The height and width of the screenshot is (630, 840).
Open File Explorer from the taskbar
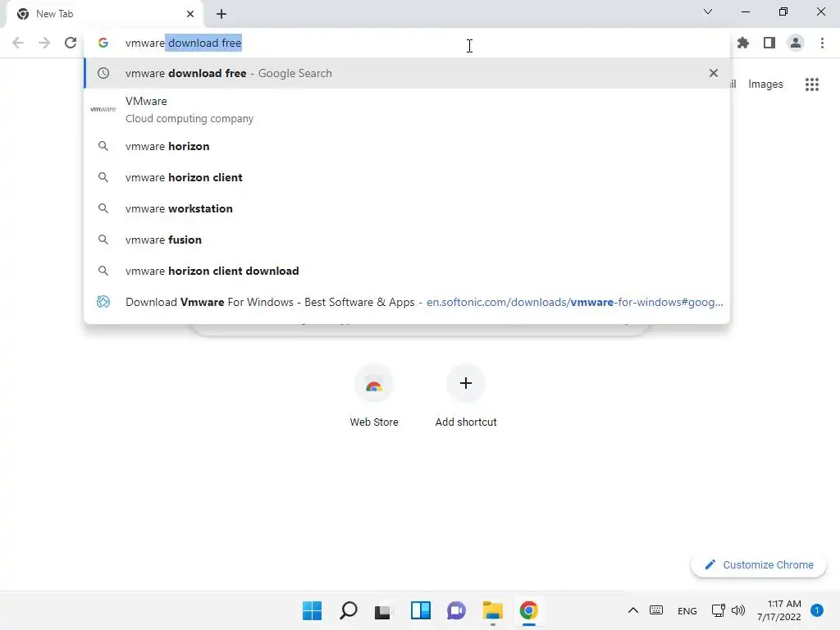coord(493,610)
